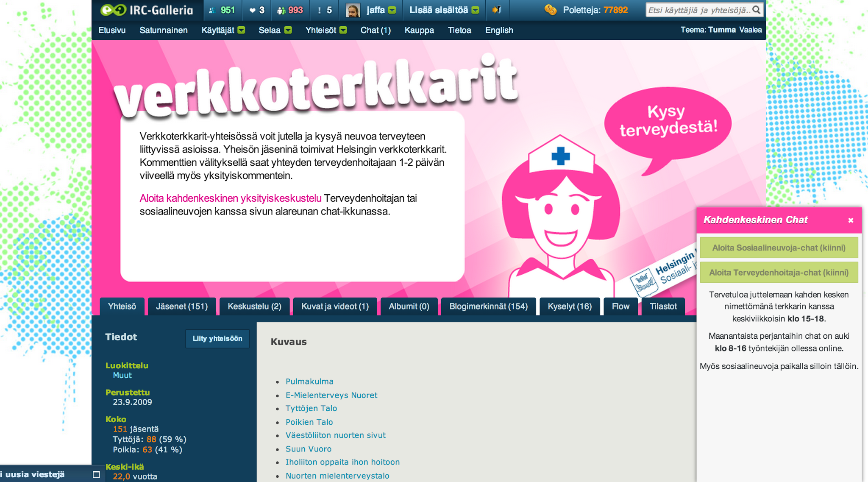Image resolution: width=868 pixels, height=482 pixels.
Task: Open the Väestöliiton nuorten sivut link
Action: (x=336, y=435)
